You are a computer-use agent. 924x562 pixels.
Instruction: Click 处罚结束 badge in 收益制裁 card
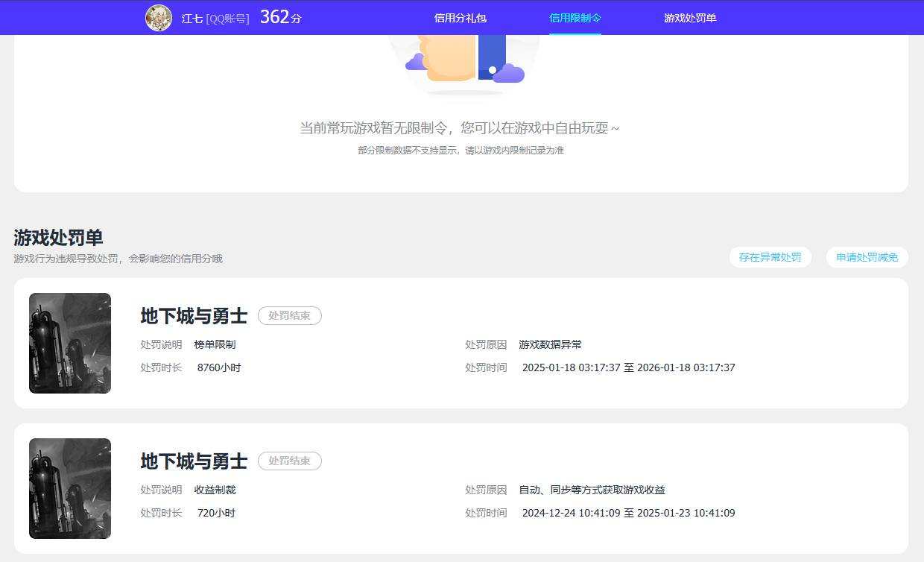point(290,461)
